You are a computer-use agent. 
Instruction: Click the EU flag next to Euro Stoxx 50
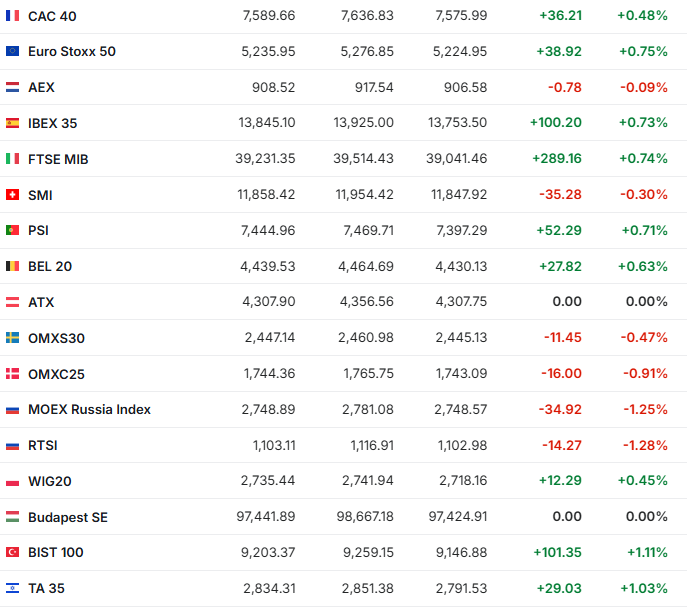[12, 51]
